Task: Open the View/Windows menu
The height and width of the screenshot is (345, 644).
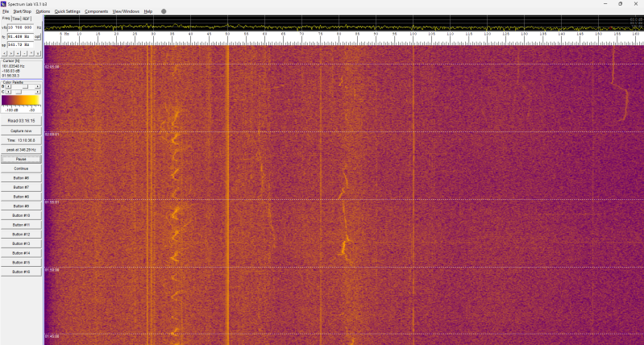Action: [126, 11]
